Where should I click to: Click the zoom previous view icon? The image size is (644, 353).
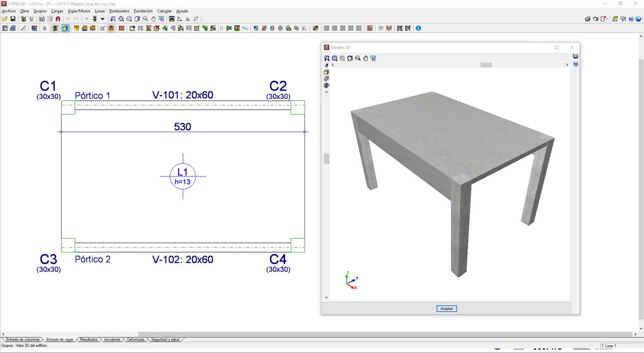click(113, 19)
